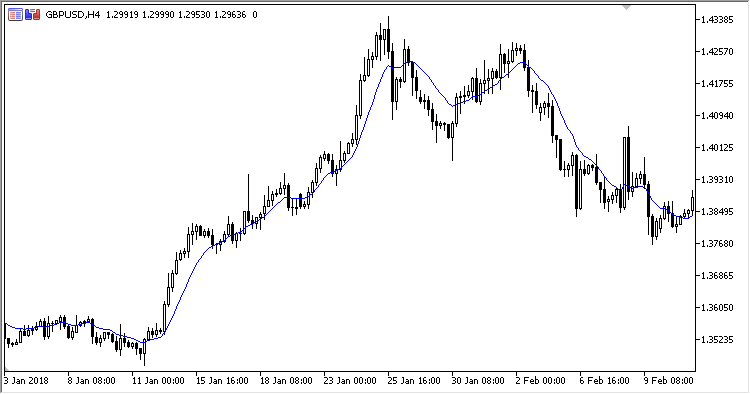750x394 pixels.
Task: Click the GBPUSD,H4 symbol label
Action: click(x=73, y=15)
